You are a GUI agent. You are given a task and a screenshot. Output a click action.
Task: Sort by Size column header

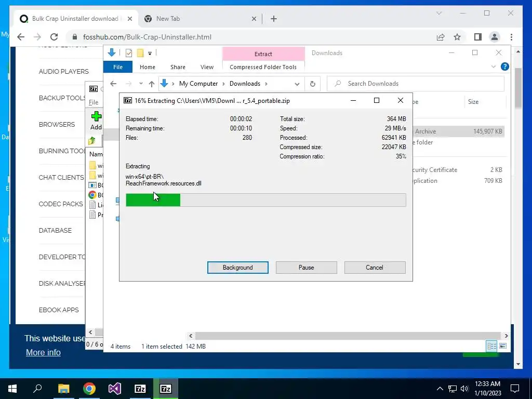[473, 102]
